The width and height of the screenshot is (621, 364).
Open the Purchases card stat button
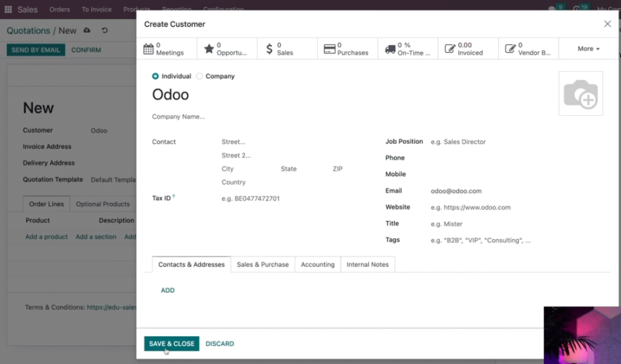pos(347,48)
